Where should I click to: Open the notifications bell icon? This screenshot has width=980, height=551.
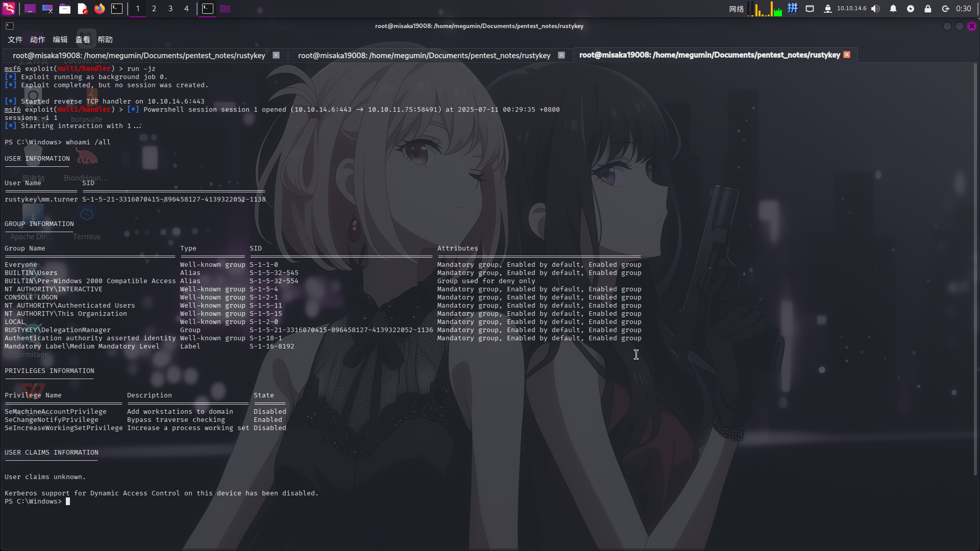893,9
